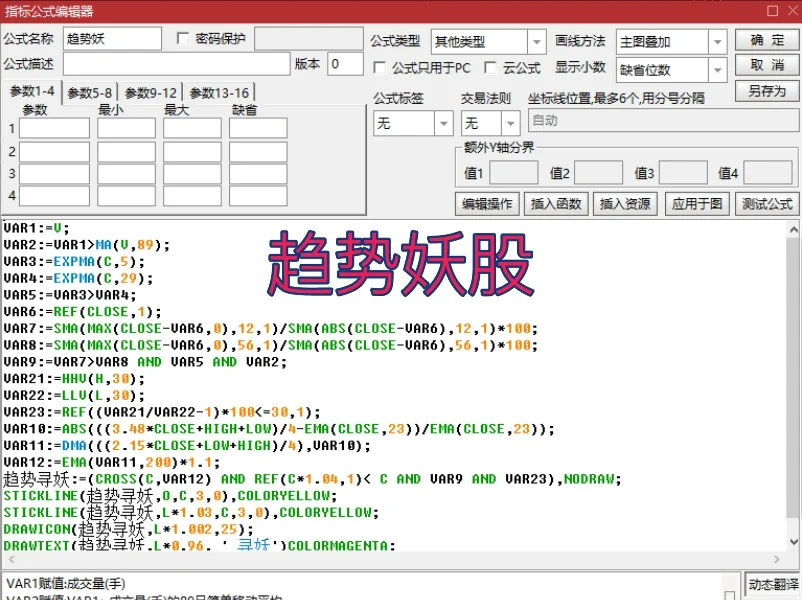This screenshot has width=802, height=600.
Task: Run the 测试公式 test formula button
Action: (x=767, y=204)
